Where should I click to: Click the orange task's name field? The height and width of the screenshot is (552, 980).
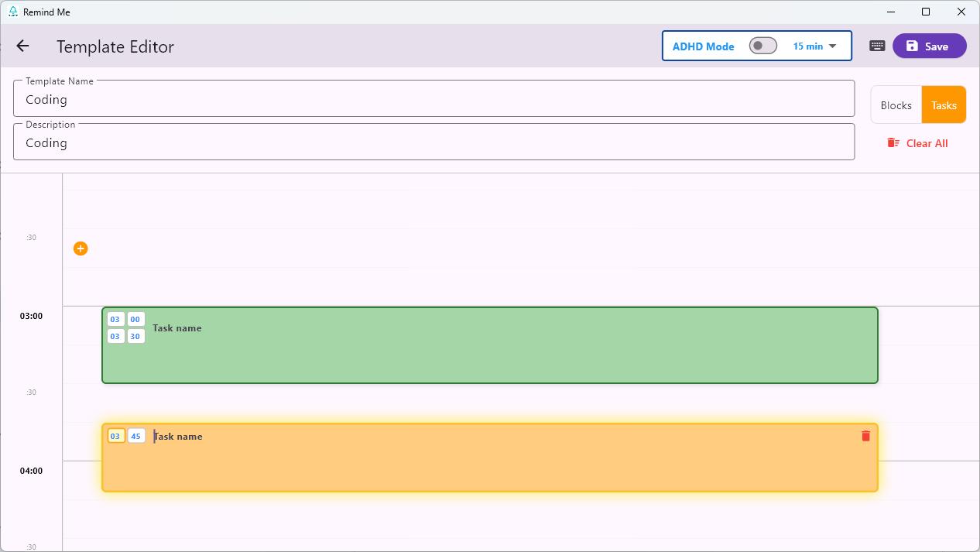(178, 437)
